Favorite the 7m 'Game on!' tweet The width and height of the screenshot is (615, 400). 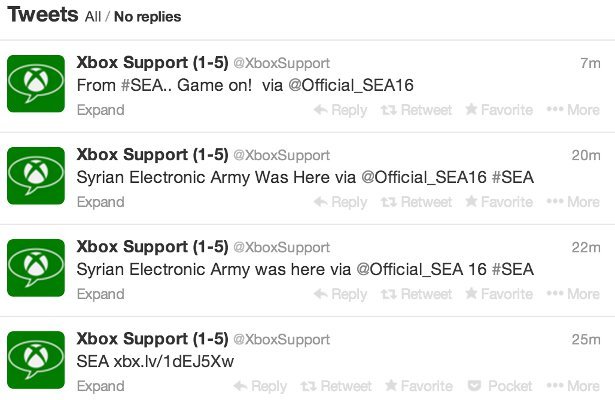[x=499, y=110]
